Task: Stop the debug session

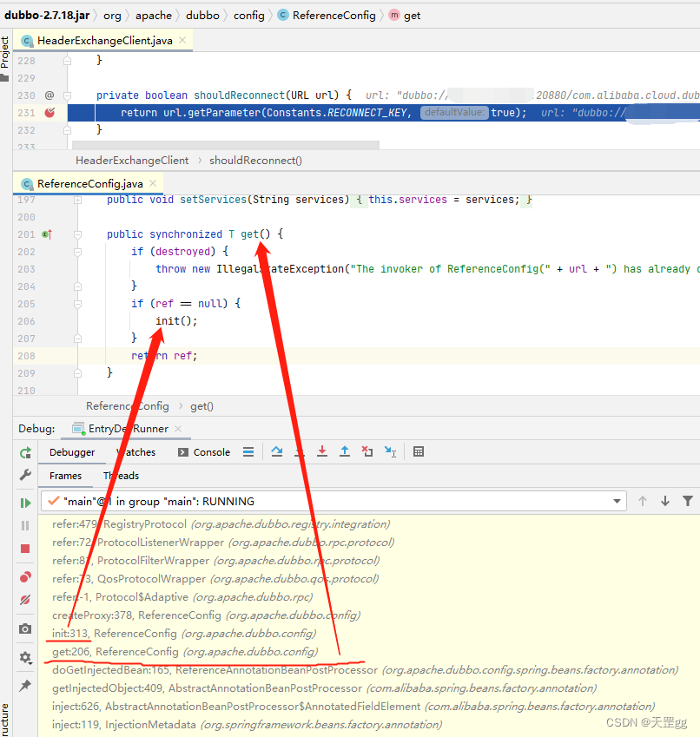Action: click(x=25, y=549)
